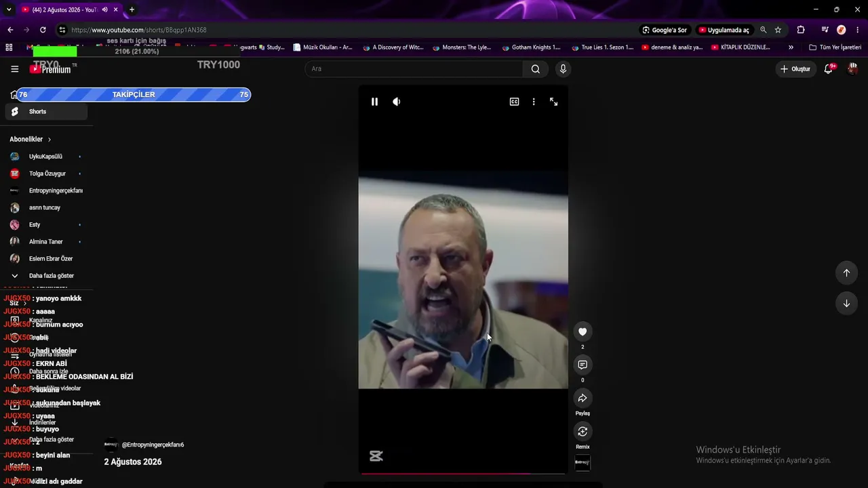Image resolution: width=868 pixels, height=488 pixels.
Task: Open the zoom magnifier in the address bar
Action: 764,30
